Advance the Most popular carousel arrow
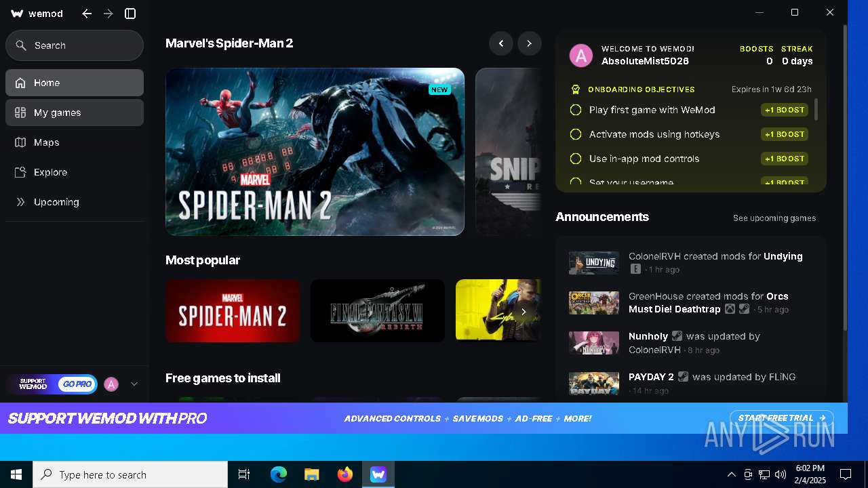The width and height of the screenshot is (868, 488). point(524,312)
